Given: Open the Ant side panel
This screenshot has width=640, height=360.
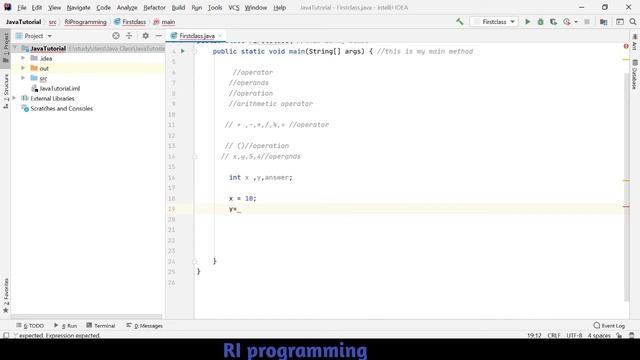Looking at the screenshot, I should [635, 43].
